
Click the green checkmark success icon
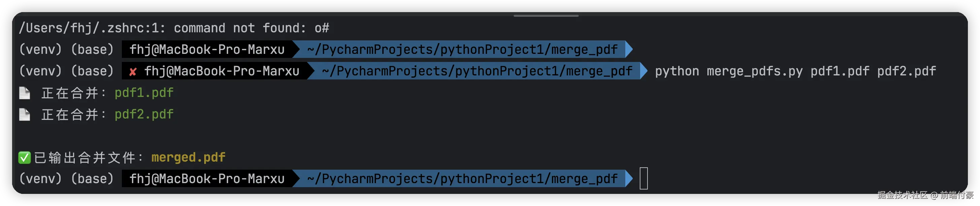coord(25,158)
